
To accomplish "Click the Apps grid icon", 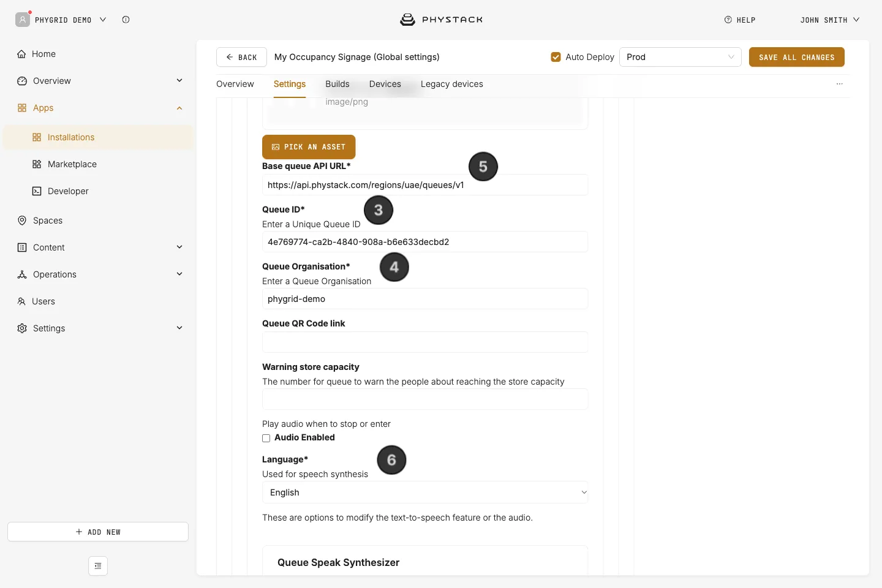I will [x=22, y=108].
